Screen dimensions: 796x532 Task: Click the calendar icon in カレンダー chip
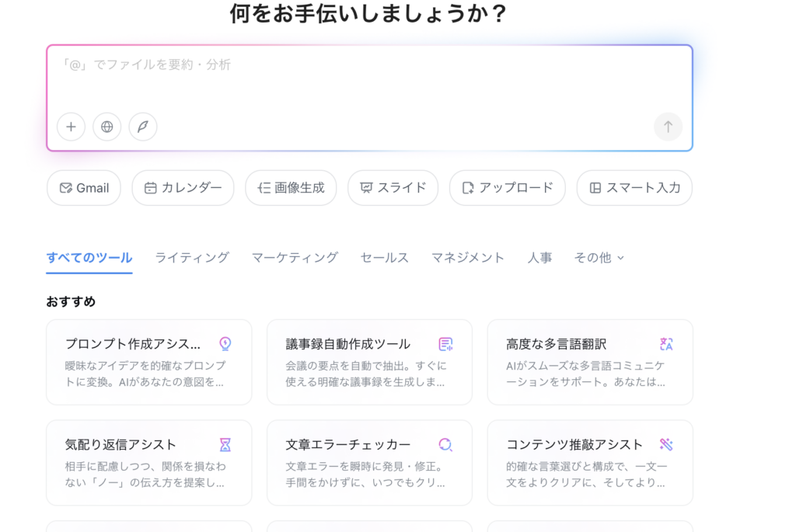pos(150,188)
